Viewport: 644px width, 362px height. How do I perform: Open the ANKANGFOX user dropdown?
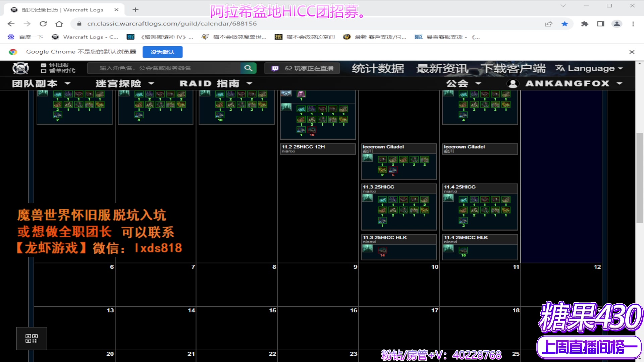[x=565, y=83]
